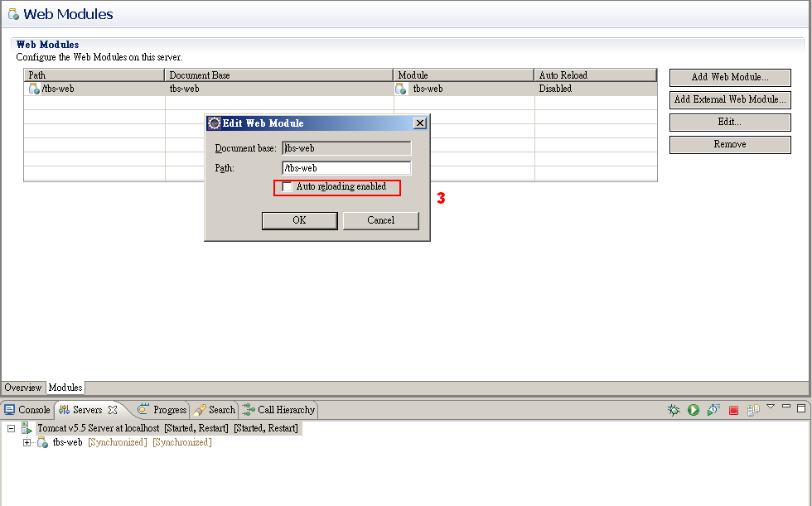This screenshot has width=812, height=506.
Task: Select the Servers tab
Action: click(x=87, y=410)
